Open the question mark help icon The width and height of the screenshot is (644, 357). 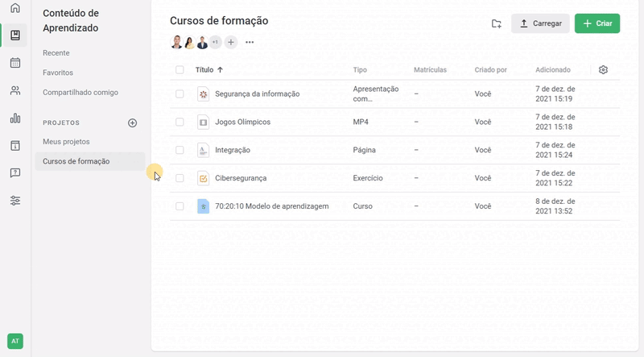click(14, 172)
